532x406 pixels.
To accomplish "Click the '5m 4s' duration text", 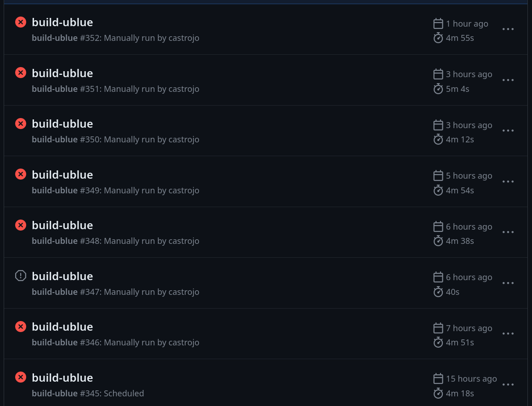I will 457,89.
